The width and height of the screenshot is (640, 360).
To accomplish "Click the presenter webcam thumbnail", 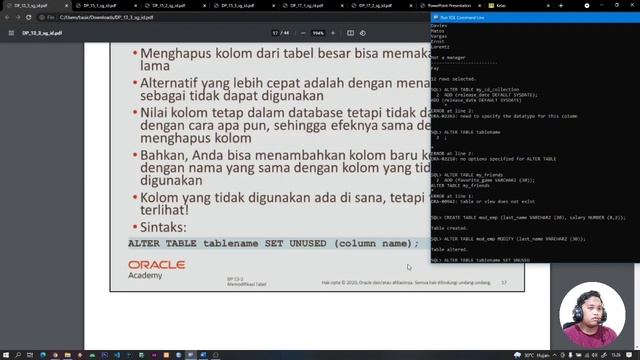I will click(x=592, y=315).
